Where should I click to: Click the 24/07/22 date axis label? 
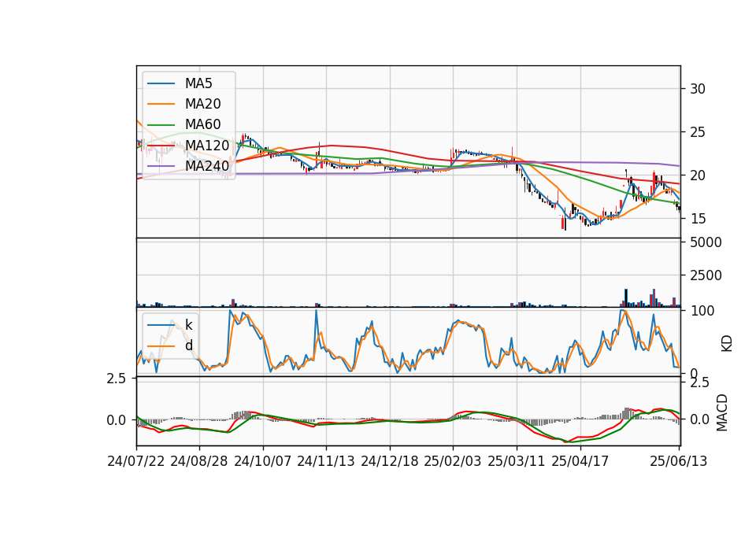[x=136, y=461]
